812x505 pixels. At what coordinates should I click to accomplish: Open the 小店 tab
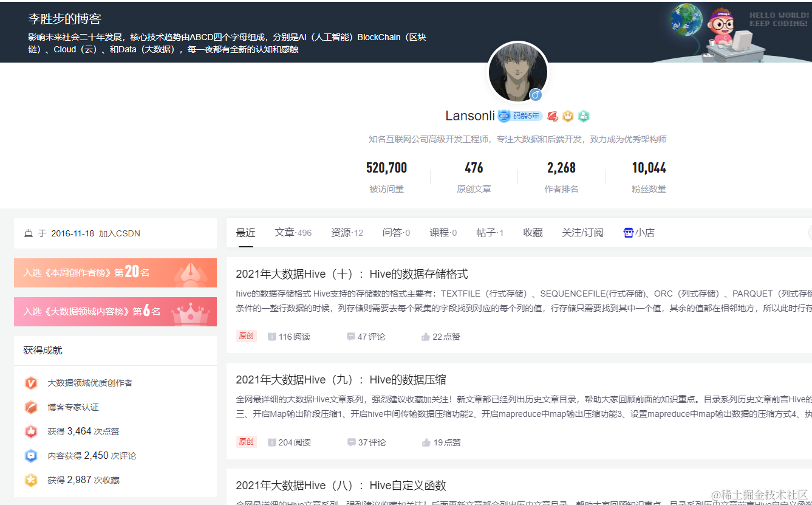(x=639, y=233)
